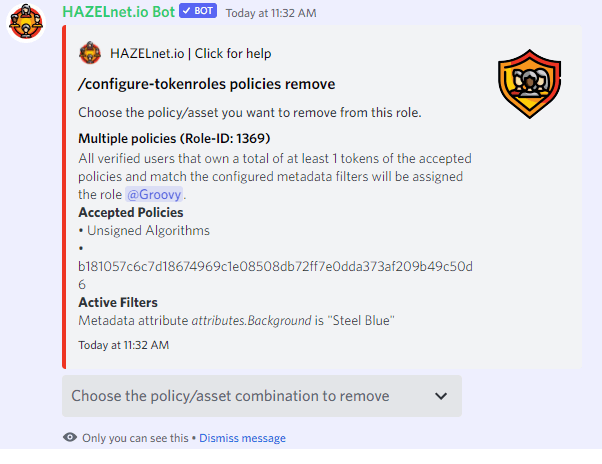Click the small HAZELnet embed author icon

pos(90,53)
